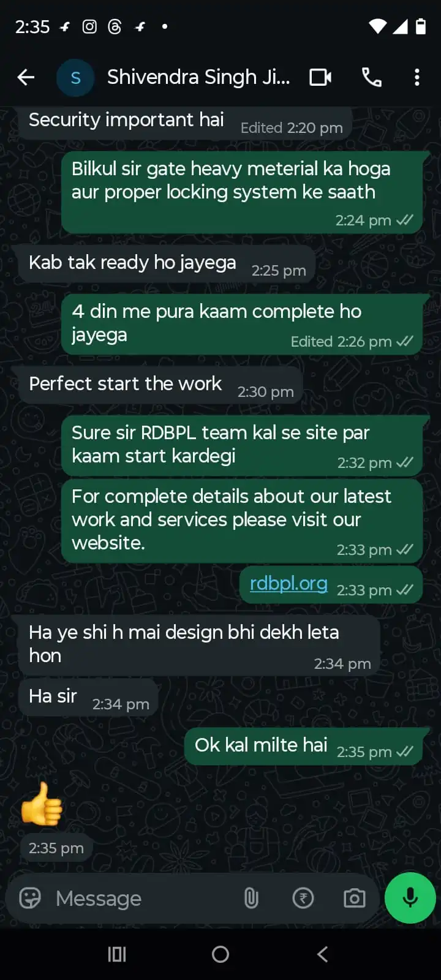Start a voice call using phone icon

pos(372,77)
